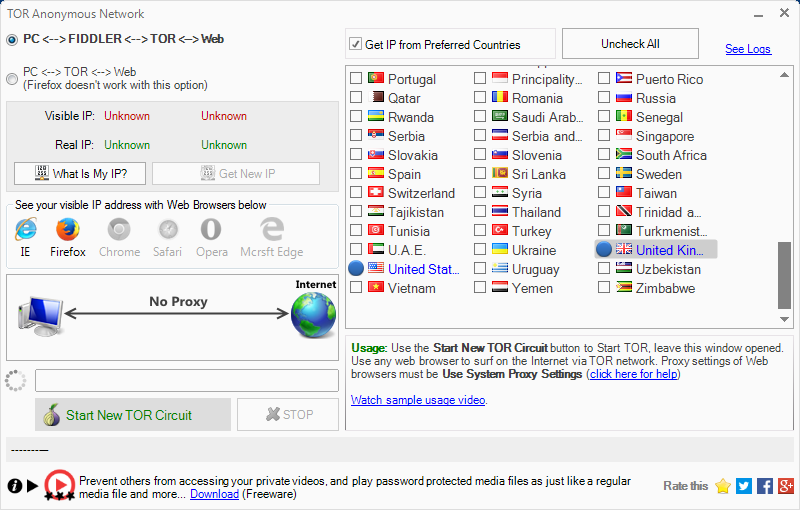Select PC-TOR-Web radio option
The height and width of the screenshot is (510, 800).
click(12, 79)
